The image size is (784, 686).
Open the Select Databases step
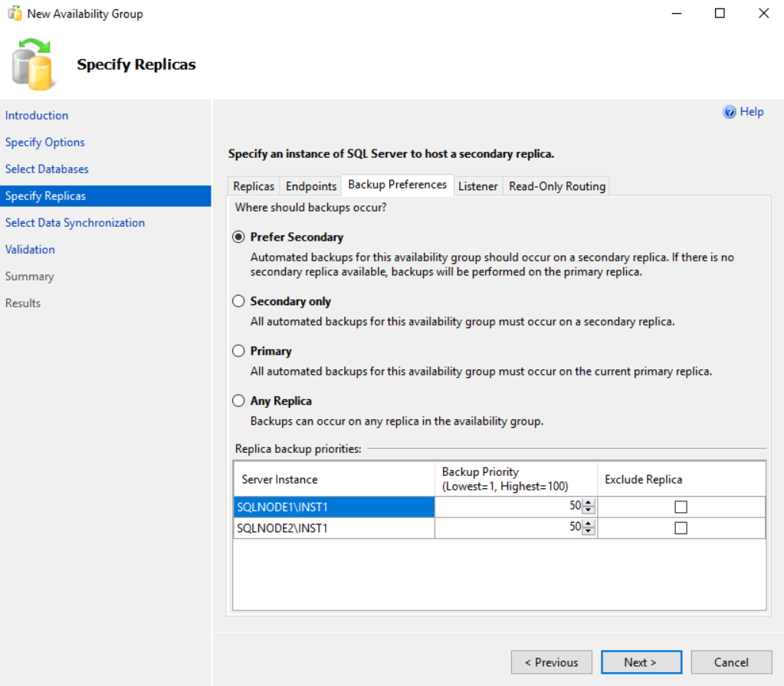point(47,169)
